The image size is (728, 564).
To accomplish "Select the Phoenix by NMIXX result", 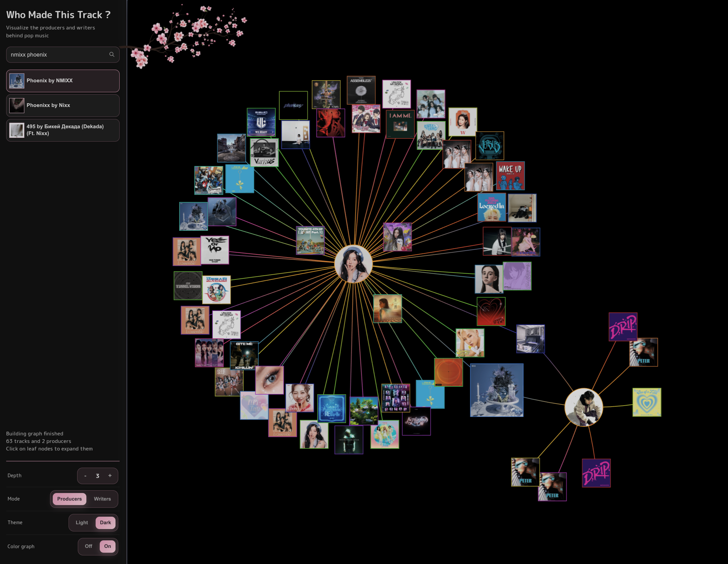I will (x=63, y=81).
